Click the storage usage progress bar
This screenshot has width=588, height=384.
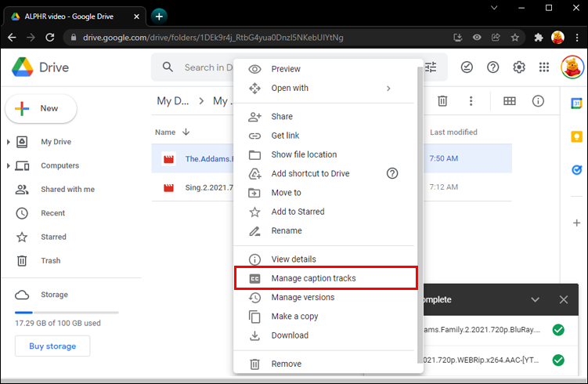(67, 313)
